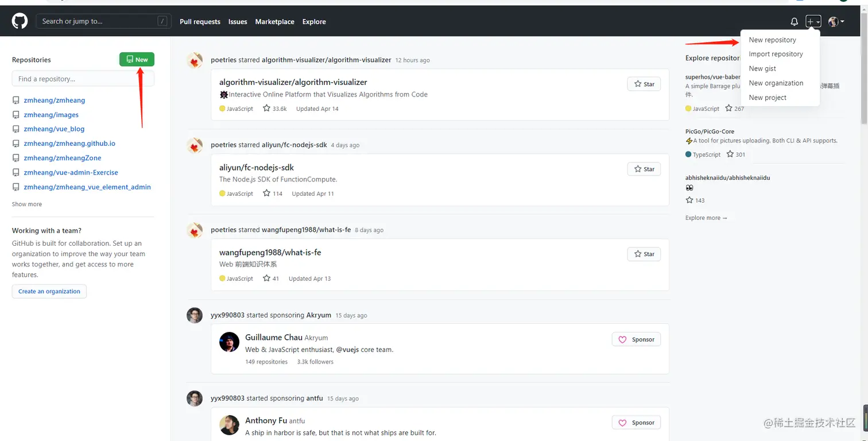
Task: Click the blue TypeScript language dot
Action: tap(688, 154)
